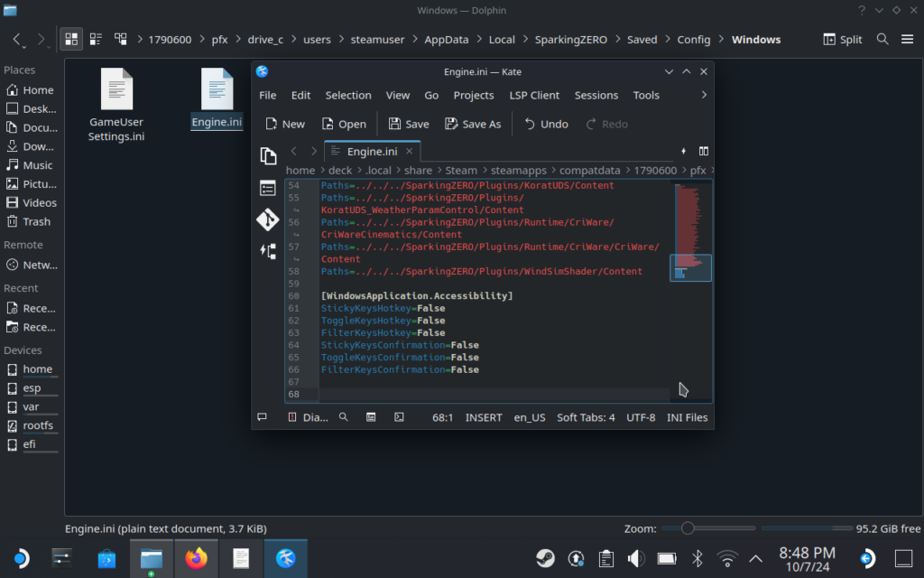Image resolution: width=924 pixels, height=578 pixels.
Task: Expand the chevron before 1790600 in Dolphin path
Action: click(x=140, y=40)
